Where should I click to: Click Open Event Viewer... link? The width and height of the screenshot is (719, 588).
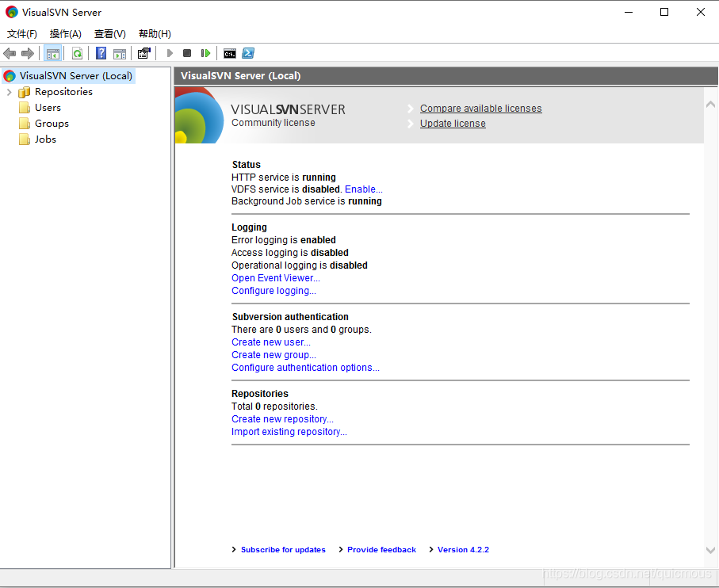pos(276,278)
